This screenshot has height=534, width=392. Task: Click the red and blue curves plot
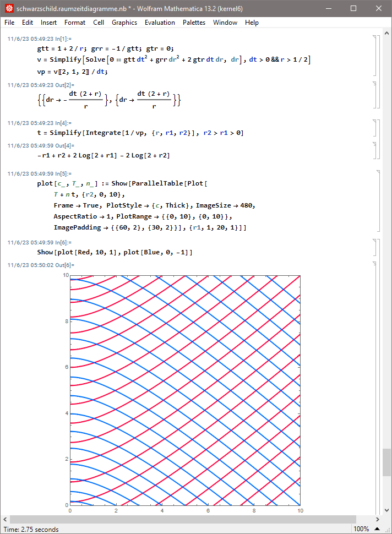[184, 390]
